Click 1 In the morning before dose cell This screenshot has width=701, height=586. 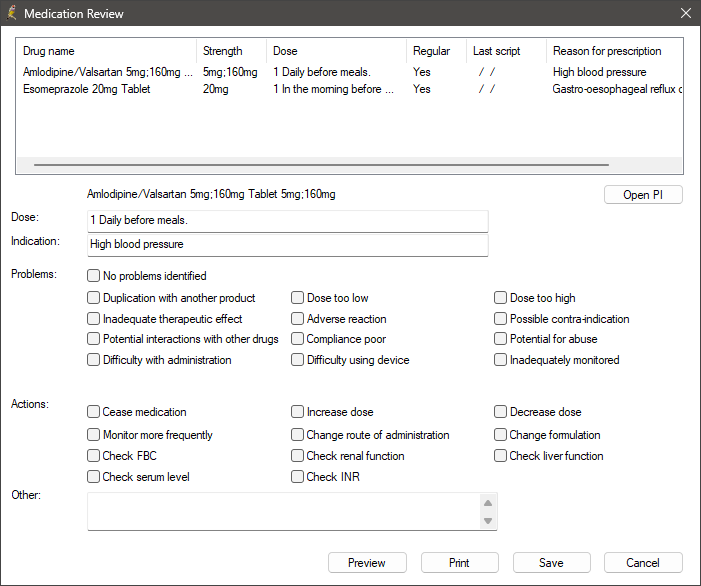(x=334, y=89)
